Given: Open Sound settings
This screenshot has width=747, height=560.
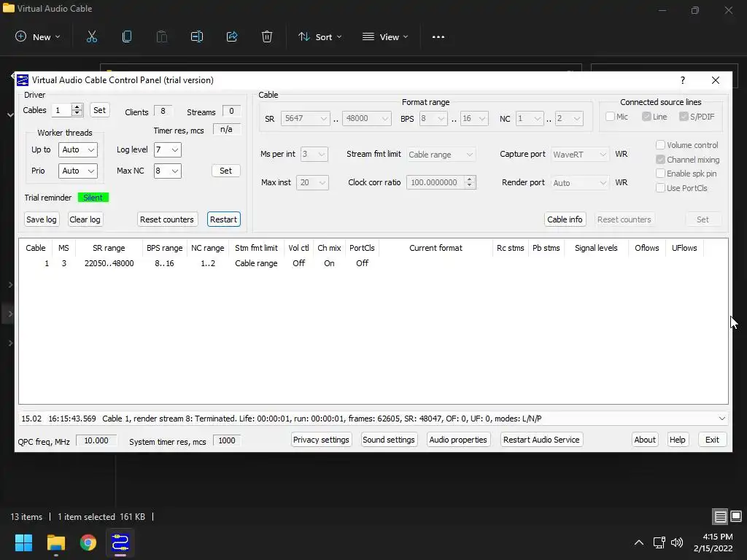Looking at the screenshot, I should click(x=389, y=440).
